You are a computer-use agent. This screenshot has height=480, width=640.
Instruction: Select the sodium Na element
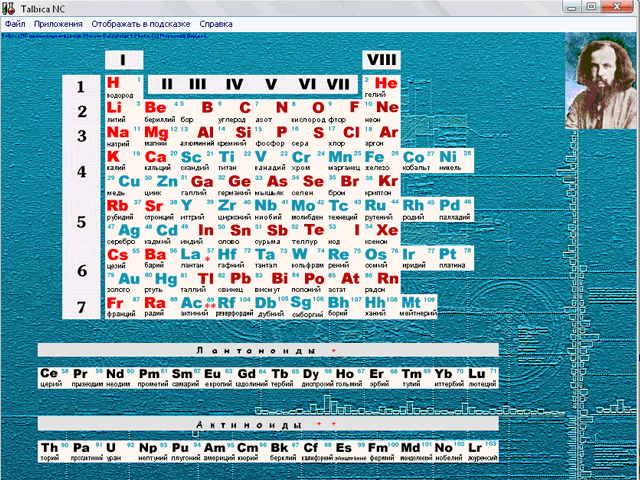[124, 136]
